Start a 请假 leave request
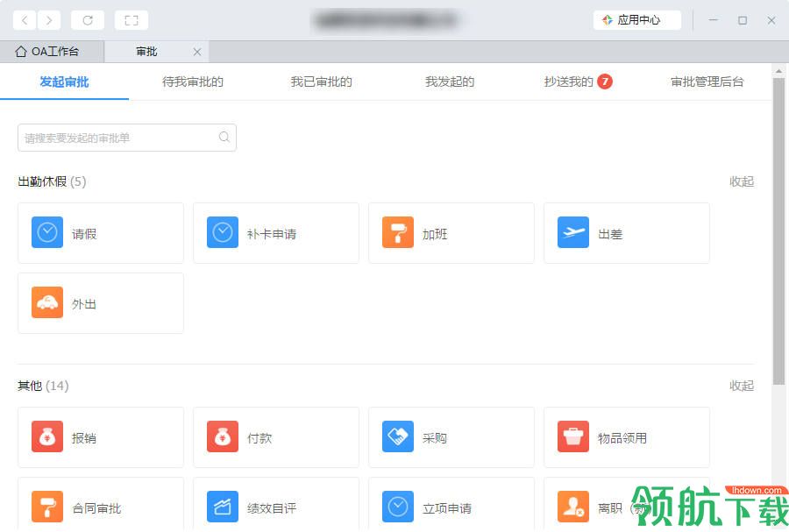Viewport: 789px width, 532px height. click(101, 233)
